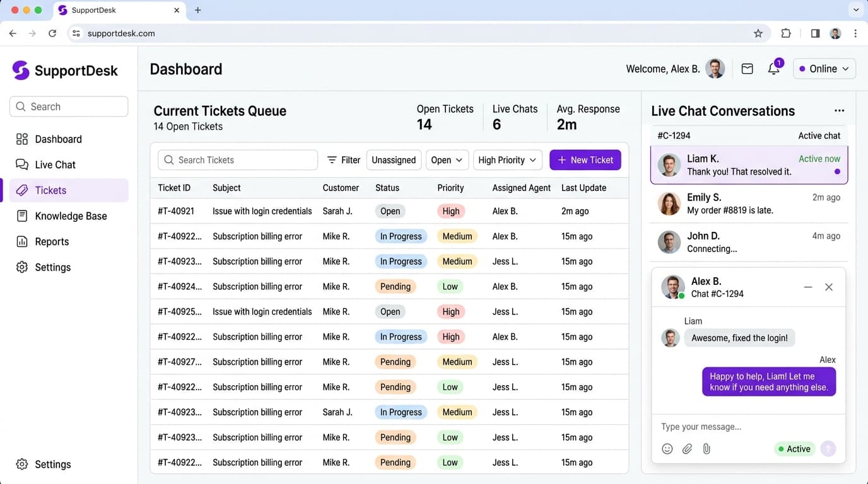The height and width of the screenshot is (484, 868).
Task: Attach file with the slanted paperclip icon
Action: [687, 449]
